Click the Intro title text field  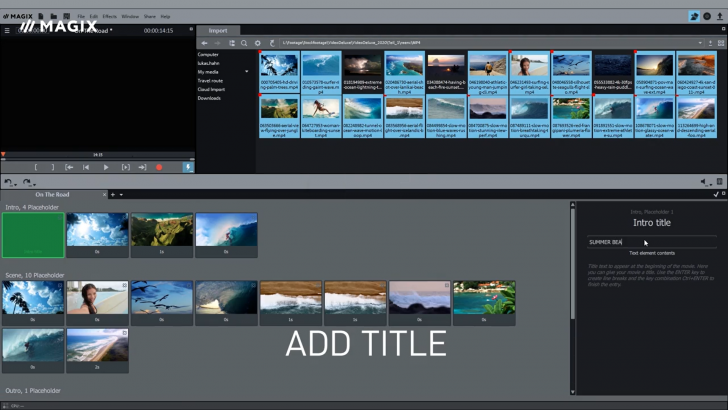651,242
